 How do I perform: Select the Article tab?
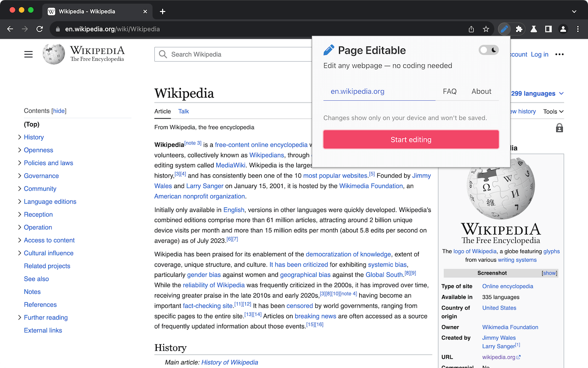pos(163,111)
